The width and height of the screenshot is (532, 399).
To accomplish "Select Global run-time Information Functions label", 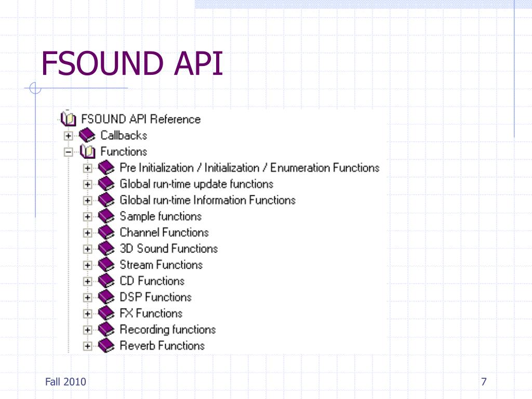I will [x=208, y=200].
